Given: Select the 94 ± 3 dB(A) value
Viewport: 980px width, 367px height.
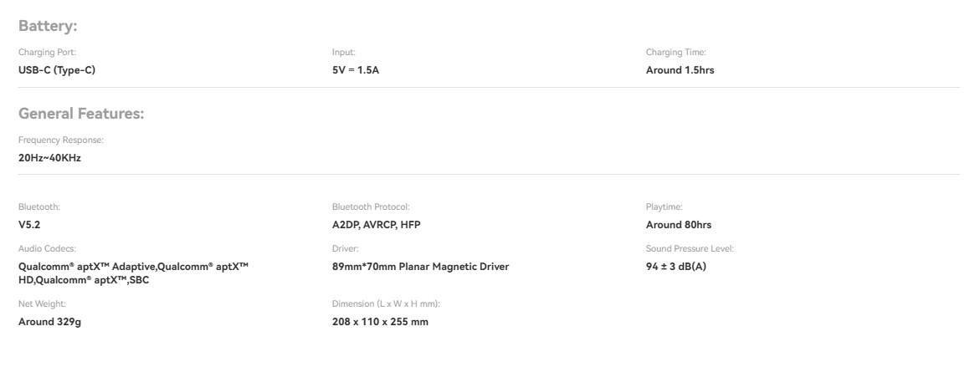Looking at the screenshot, I should pyautogui.click(x=676, y=267).
